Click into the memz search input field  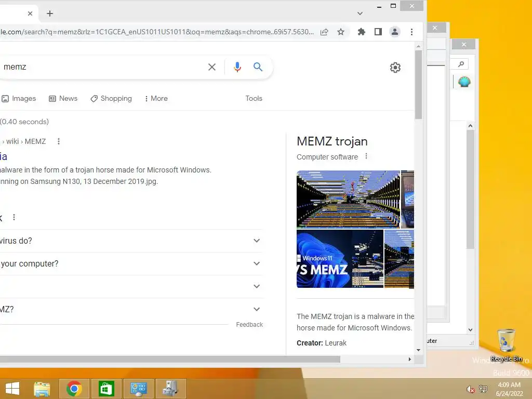tap(102, 67)
